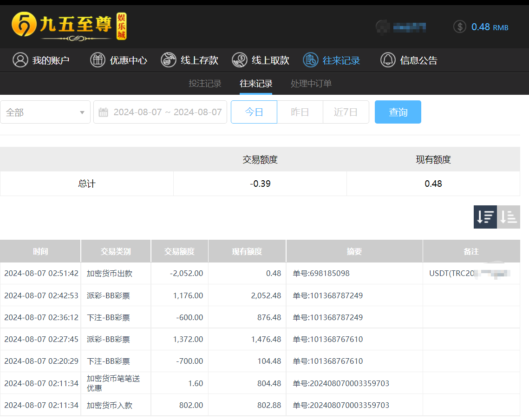The height and width of the screenshot is (420, 529).
Task: Select the 线上取款 withdrawal icon
Action: [240, 60]
